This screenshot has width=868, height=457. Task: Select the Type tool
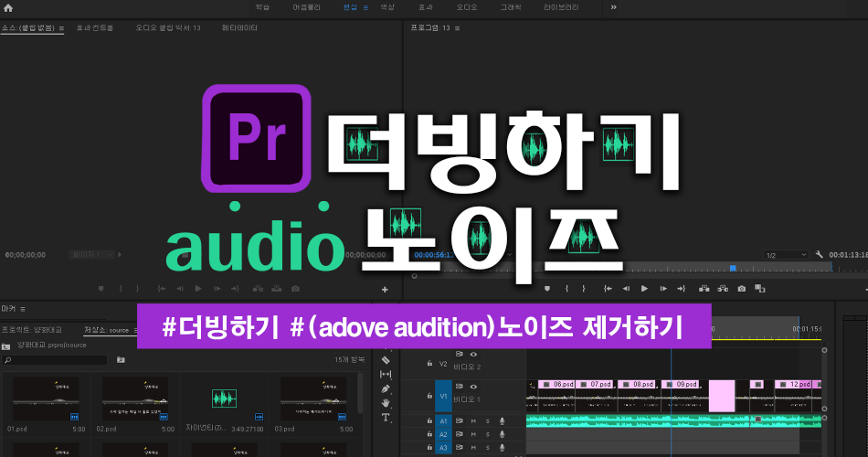386,418
